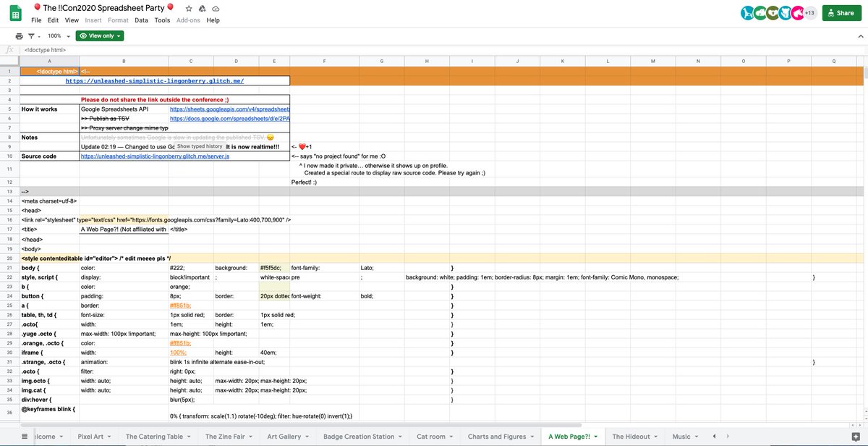
Task: Open Pixel Art tab dropdown arrow
Action: [111, 437]
